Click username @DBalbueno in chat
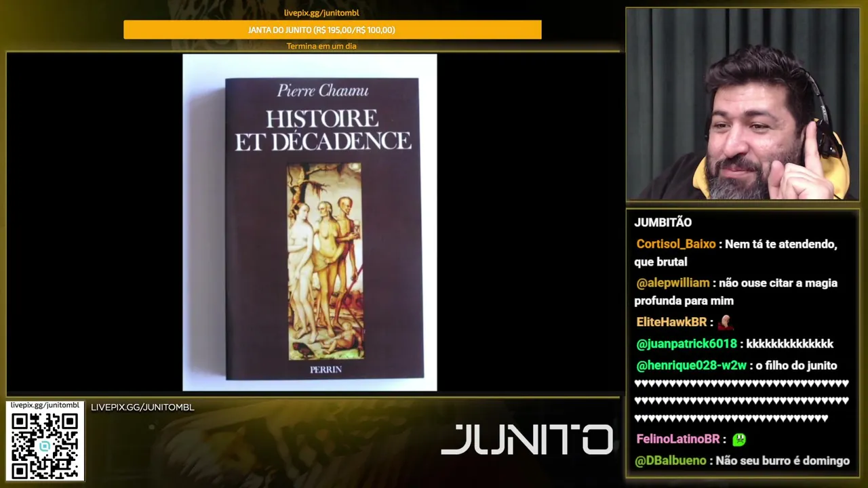The height and width of the screenshot is (488, 868). click(671, 461)
